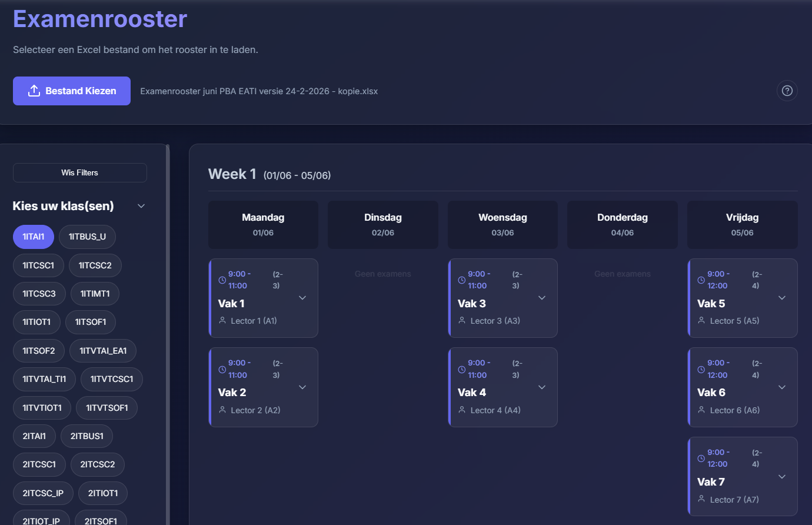Click the Examenrooster page title

tap(100, 19)
